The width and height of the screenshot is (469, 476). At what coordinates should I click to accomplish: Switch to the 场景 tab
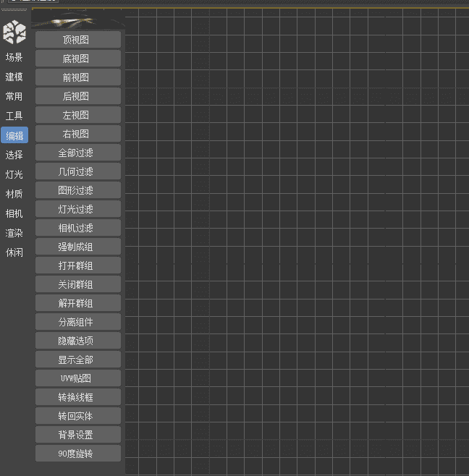click(x=14, y=57)
